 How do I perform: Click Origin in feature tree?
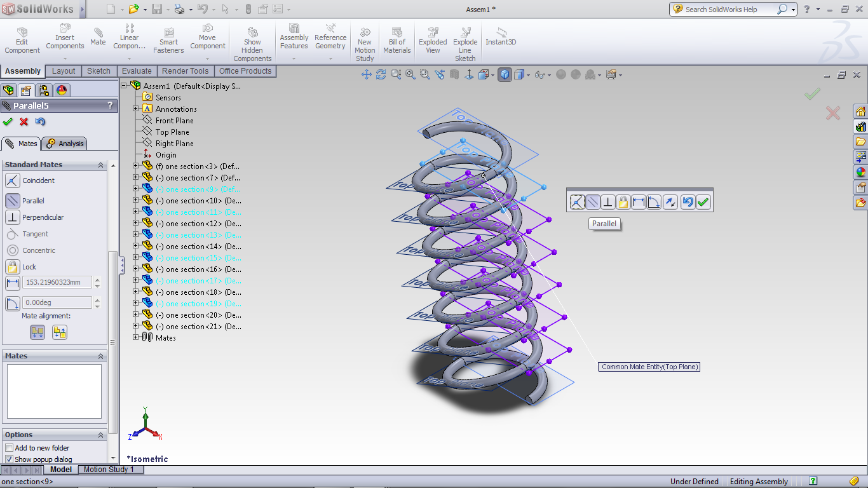pos(166,155)
